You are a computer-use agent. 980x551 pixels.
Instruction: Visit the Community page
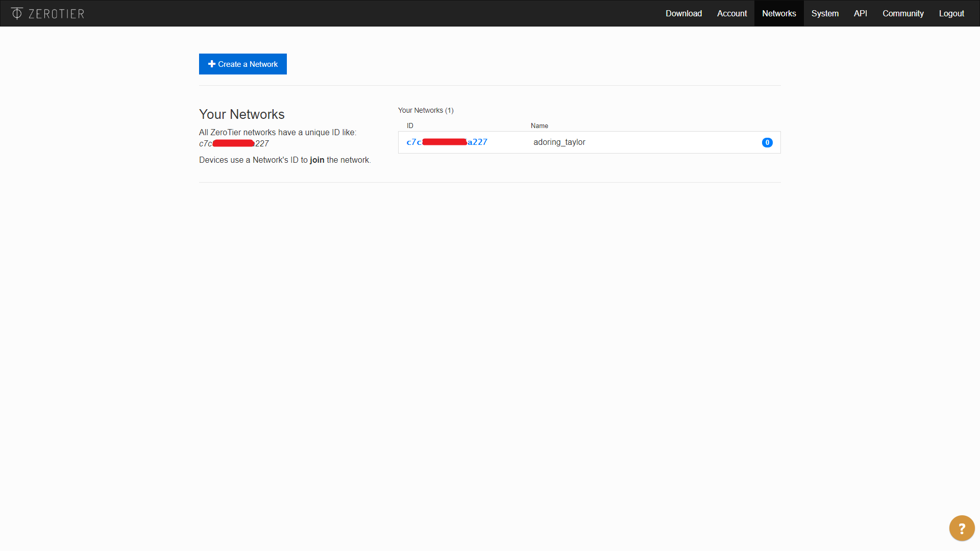pyautogui.click(x=903, y=13)
